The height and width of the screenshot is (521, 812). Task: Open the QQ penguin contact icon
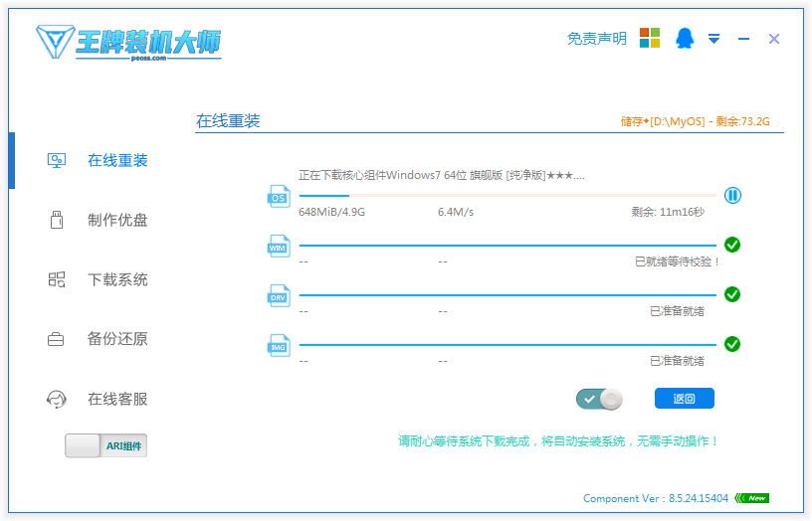coord(685,39)
